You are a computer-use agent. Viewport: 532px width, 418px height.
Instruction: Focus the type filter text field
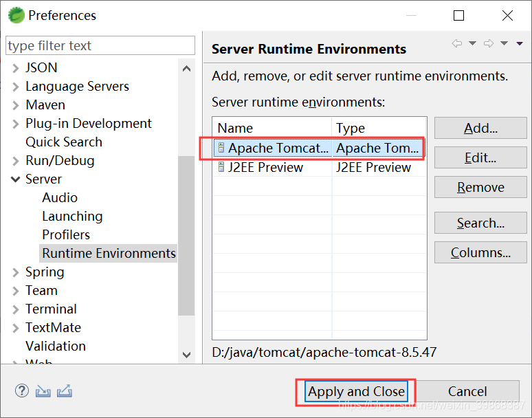(x=100, y=45)
